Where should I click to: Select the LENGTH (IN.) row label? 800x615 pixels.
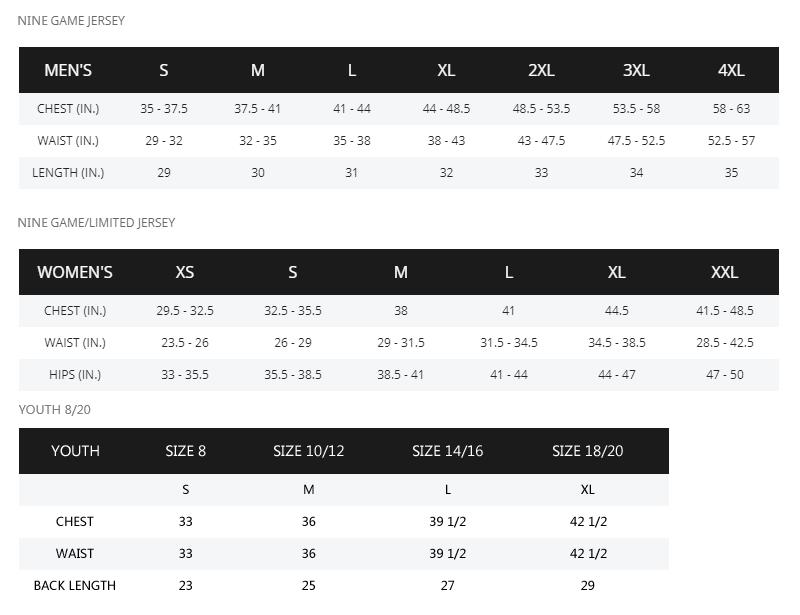(x=68, y=172)
